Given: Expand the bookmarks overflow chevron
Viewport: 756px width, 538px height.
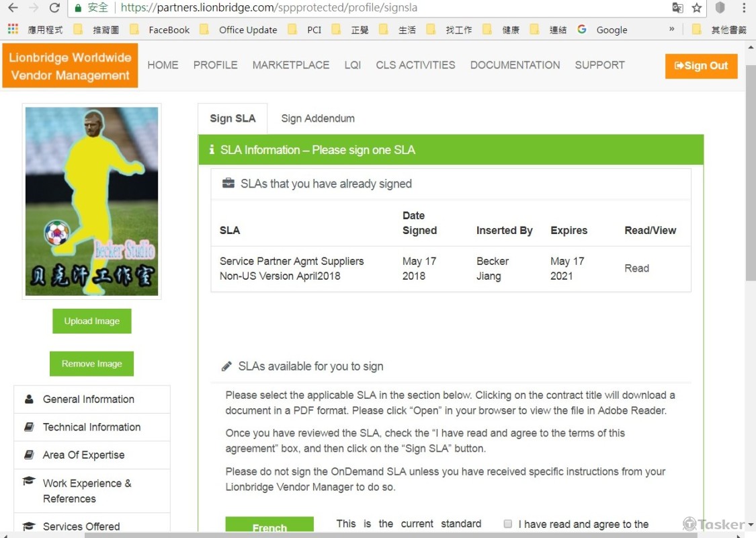Looking at the screenshot, I should point(671,30).
